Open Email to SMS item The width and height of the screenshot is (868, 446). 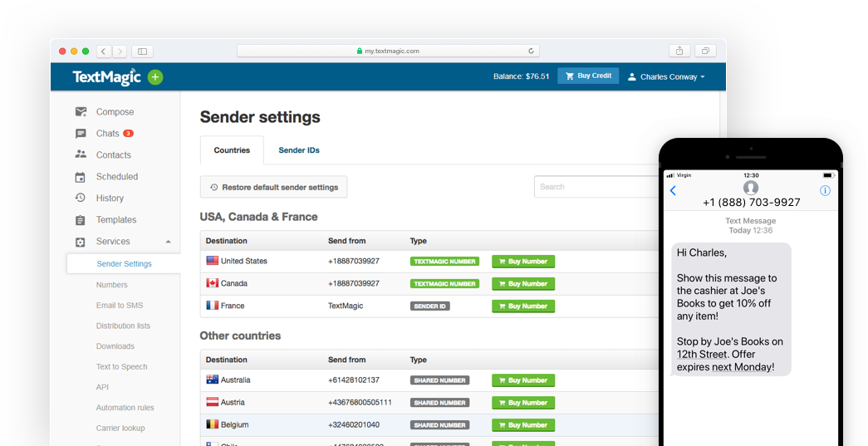point(120,306)
